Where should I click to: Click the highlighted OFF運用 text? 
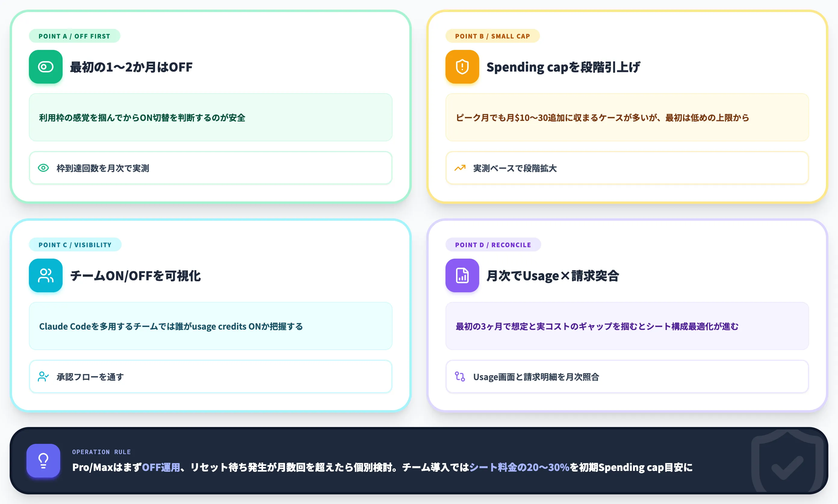tap(161, 467)
